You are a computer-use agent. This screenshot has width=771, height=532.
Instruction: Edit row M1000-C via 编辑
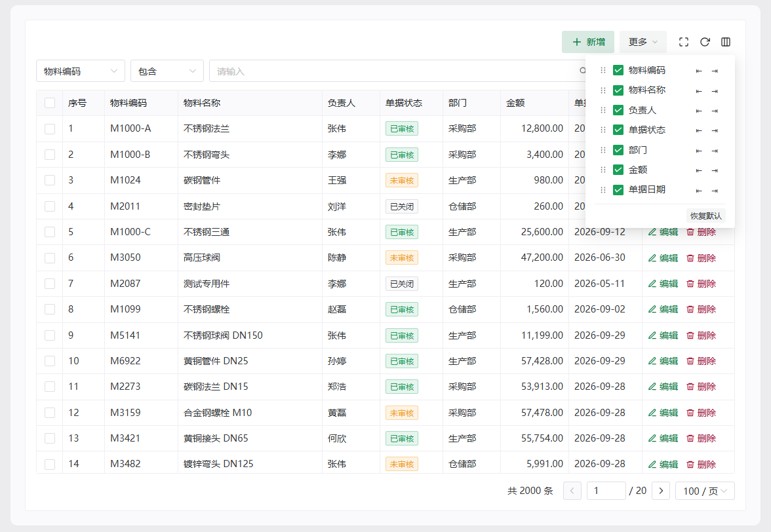pos(663,232)
